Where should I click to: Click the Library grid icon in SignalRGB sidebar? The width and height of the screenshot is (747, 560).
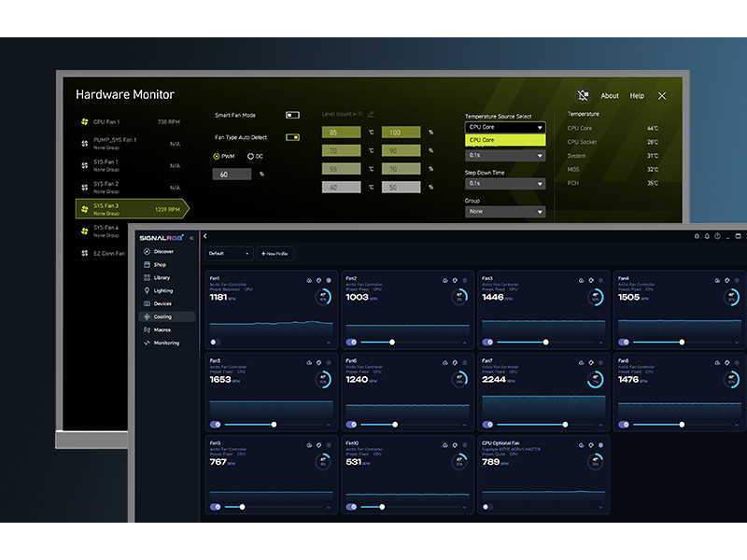click(147, 277)
